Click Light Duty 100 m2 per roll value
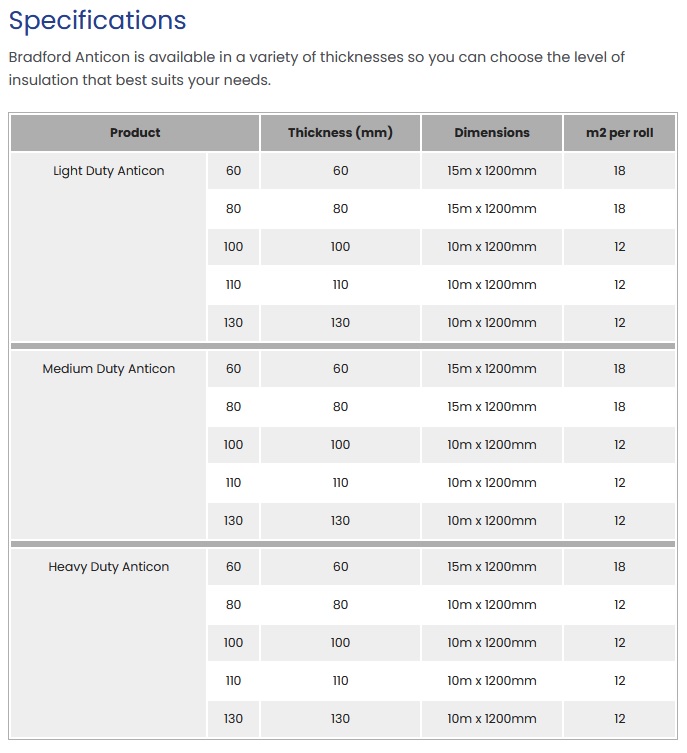 619,247
